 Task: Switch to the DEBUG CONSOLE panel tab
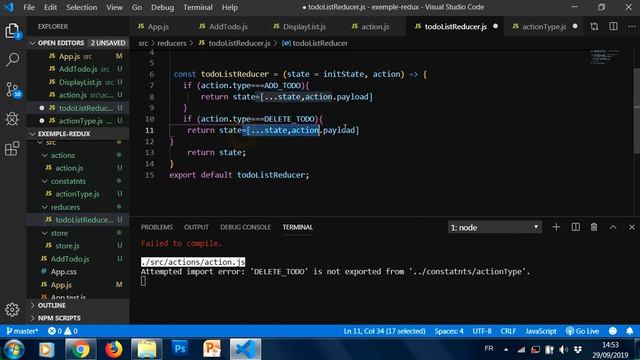(245, 227)
